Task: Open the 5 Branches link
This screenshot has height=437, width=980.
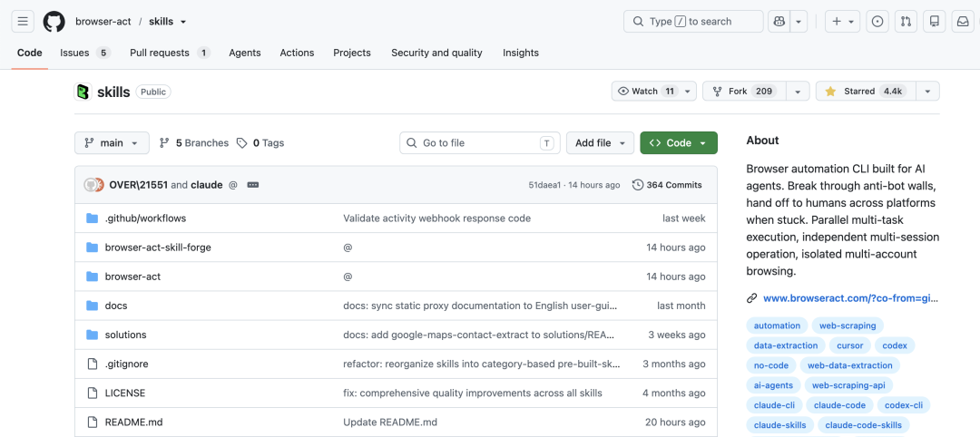Action: [x=194, y=143]
